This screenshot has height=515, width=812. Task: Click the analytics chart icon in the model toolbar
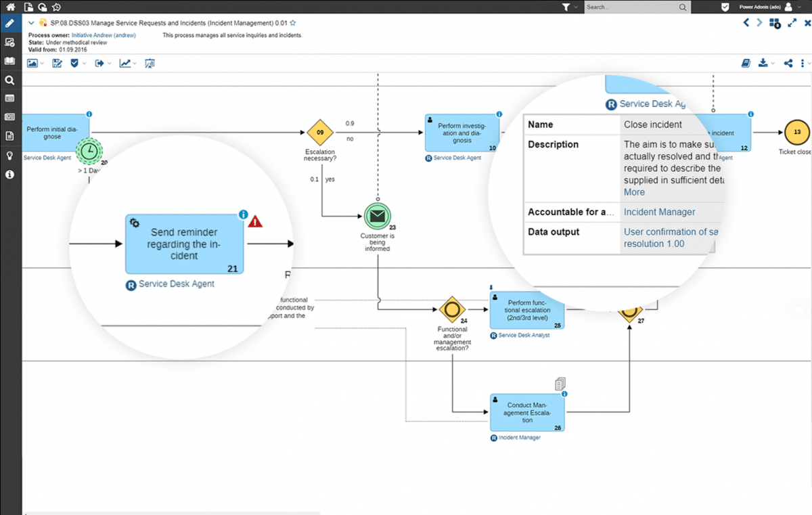126,63
